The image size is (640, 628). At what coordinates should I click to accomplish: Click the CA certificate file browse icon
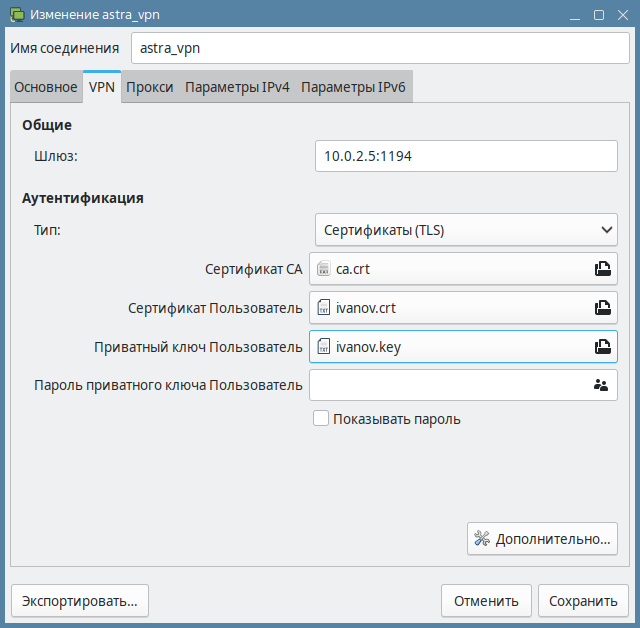tap(602, 269)
